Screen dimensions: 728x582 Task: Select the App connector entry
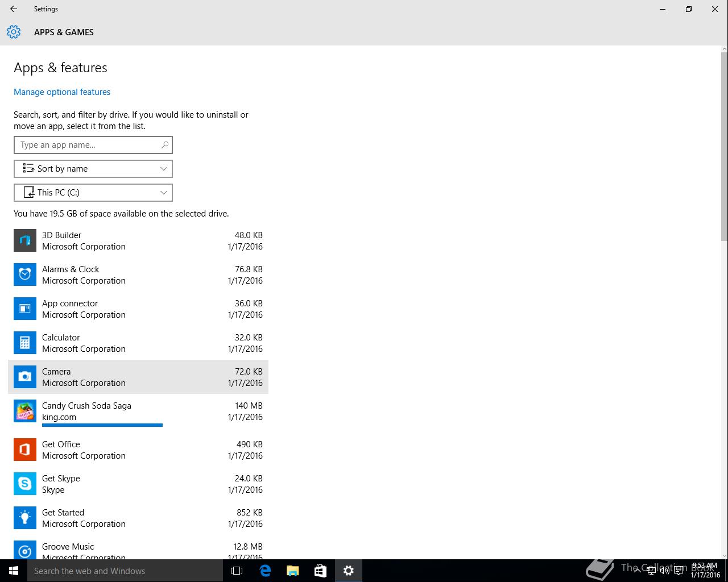(138, 309)
